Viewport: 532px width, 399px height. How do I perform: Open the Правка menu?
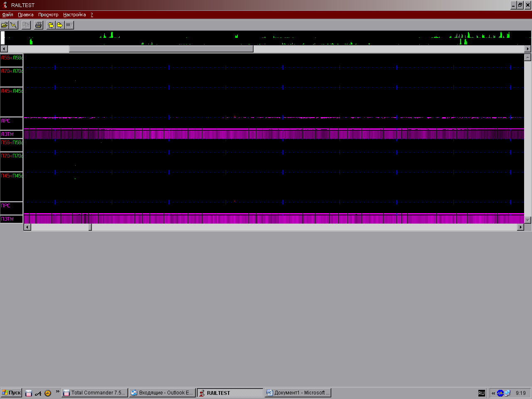(26, 15)
